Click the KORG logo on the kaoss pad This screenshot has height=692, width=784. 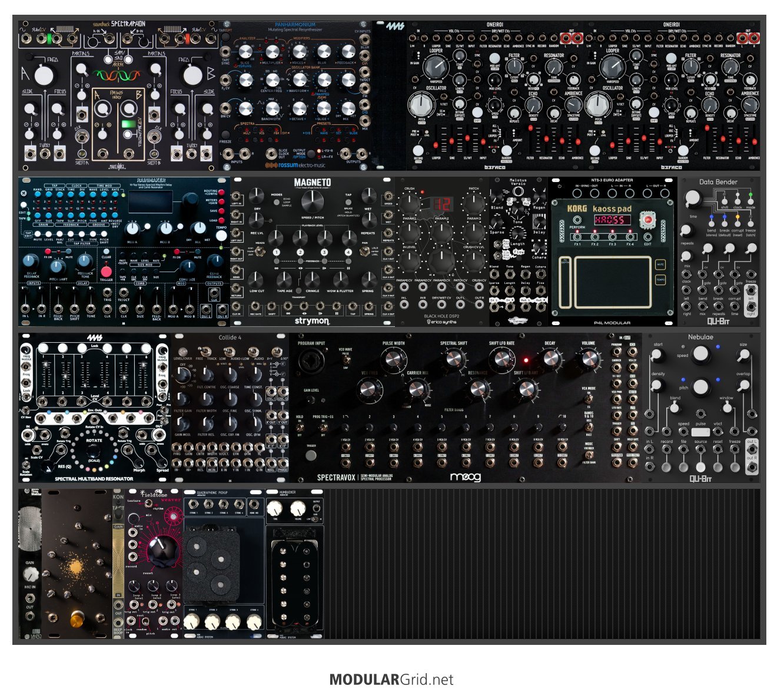(577, 208)
